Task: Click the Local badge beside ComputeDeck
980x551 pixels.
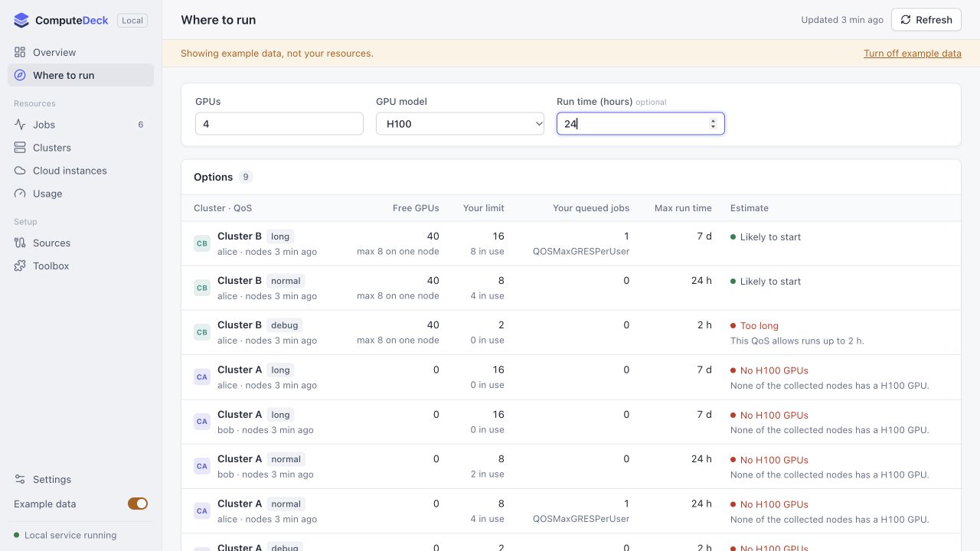Action: coord(132,21)
